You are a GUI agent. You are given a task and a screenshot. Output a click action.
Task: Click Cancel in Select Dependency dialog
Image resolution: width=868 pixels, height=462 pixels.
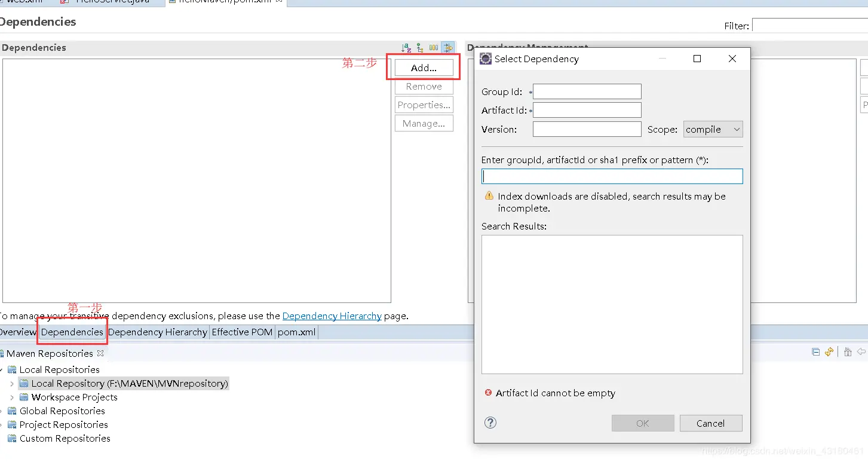711,423
